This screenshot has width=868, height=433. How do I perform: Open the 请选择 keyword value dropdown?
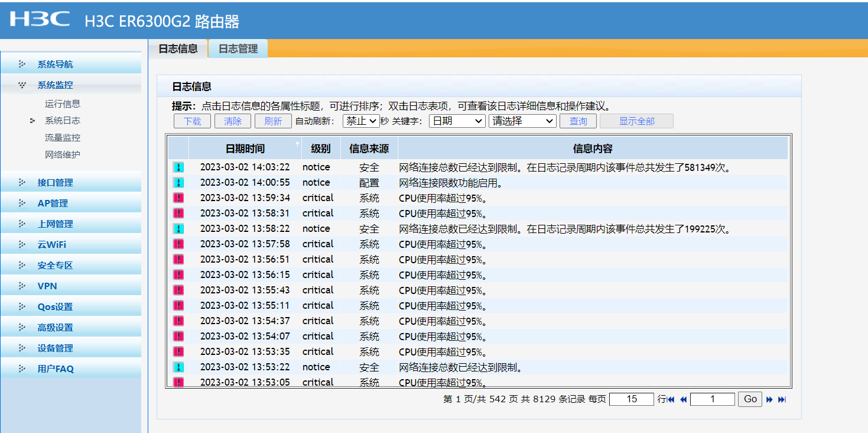pos(522,121)
